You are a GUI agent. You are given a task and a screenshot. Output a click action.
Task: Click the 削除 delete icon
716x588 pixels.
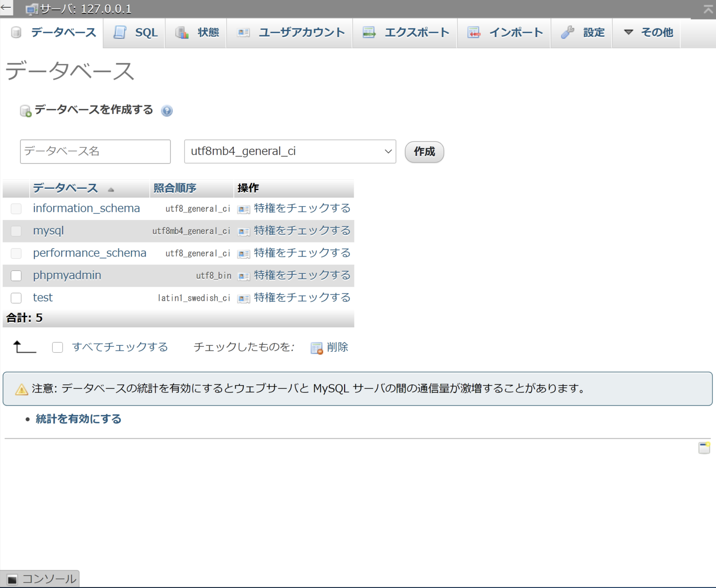click(317, 348)
